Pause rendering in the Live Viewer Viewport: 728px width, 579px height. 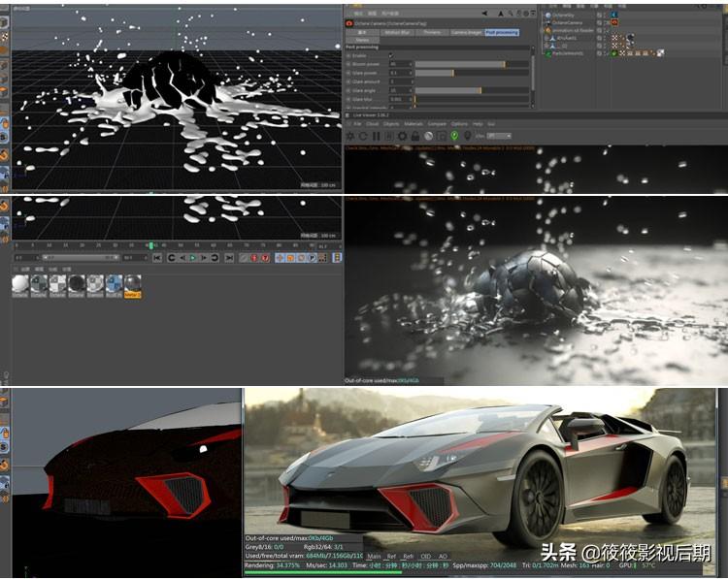376,137
